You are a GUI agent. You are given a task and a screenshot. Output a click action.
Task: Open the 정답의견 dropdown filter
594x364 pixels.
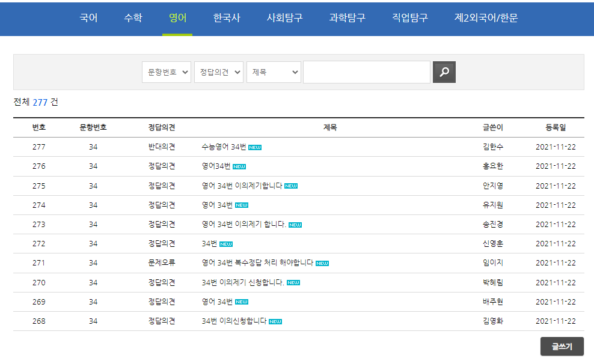(219, 72)
